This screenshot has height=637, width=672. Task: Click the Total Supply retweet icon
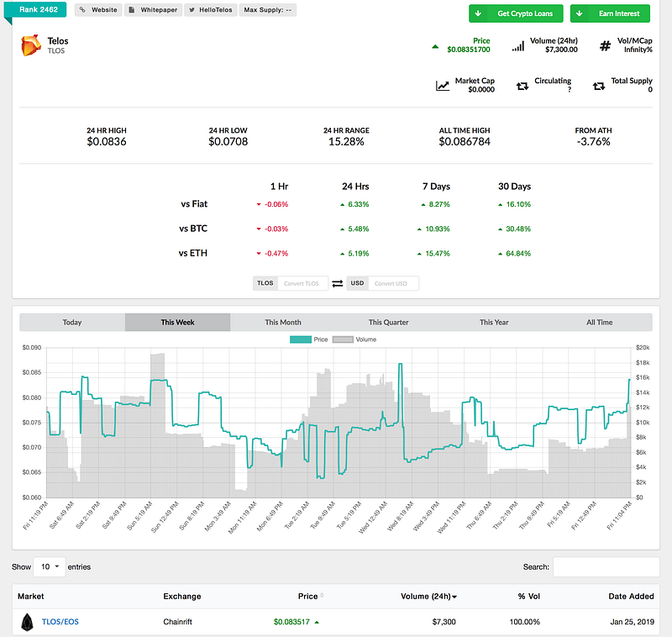(x=599, y=87)
